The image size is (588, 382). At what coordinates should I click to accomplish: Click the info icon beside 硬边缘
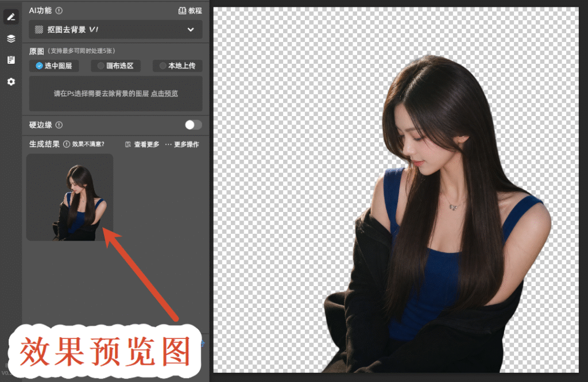[x=59, y=125]
